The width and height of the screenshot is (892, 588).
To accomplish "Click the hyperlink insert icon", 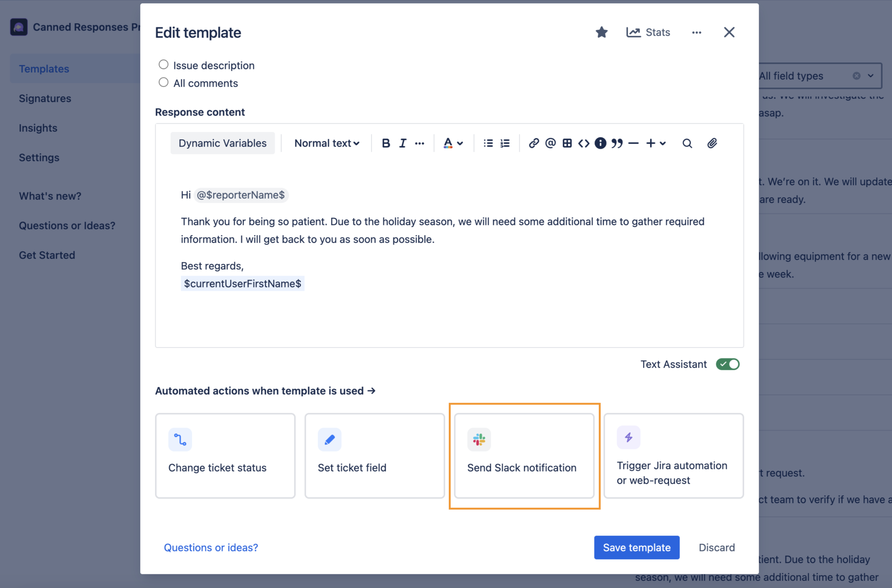I will [x=533, y=143].
